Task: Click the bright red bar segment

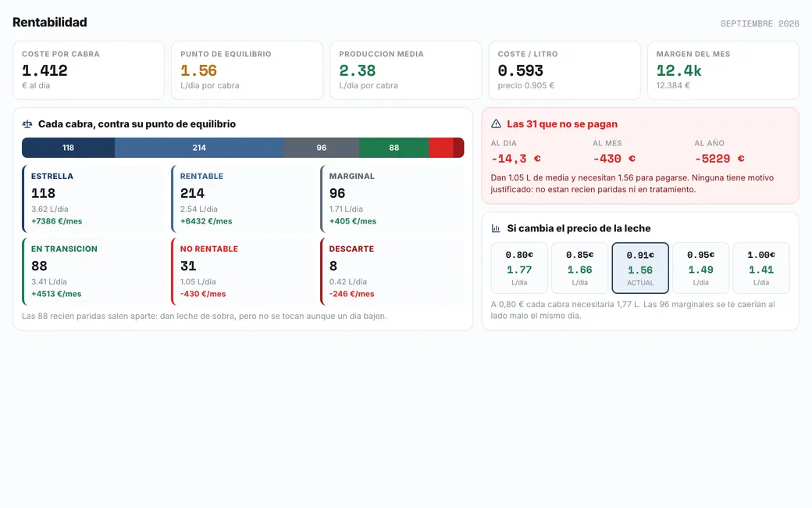Action: 441,148
